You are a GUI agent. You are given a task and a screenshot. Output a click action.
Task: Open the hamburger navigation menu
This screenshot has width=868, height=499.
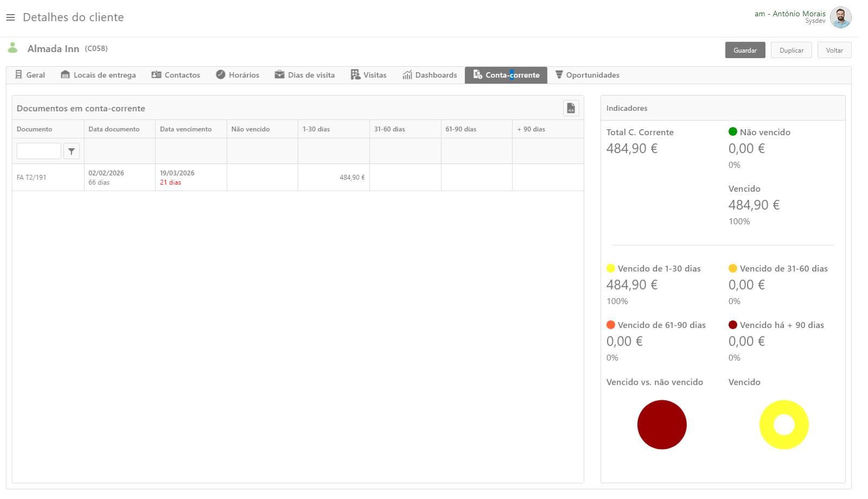(10, 17)
